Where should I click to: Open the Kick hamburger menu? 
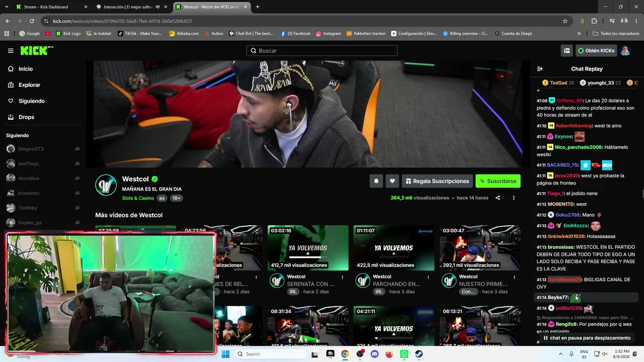[11, 51]
